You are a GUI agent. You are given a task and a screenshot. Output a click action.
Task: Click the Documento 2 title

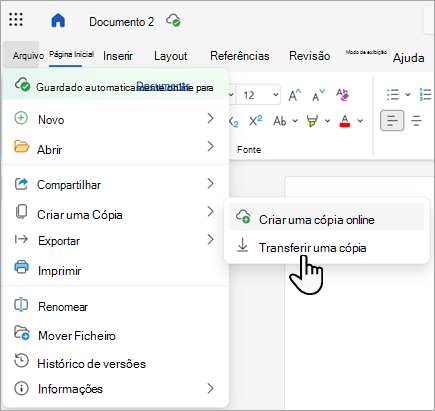click(121, 22)
